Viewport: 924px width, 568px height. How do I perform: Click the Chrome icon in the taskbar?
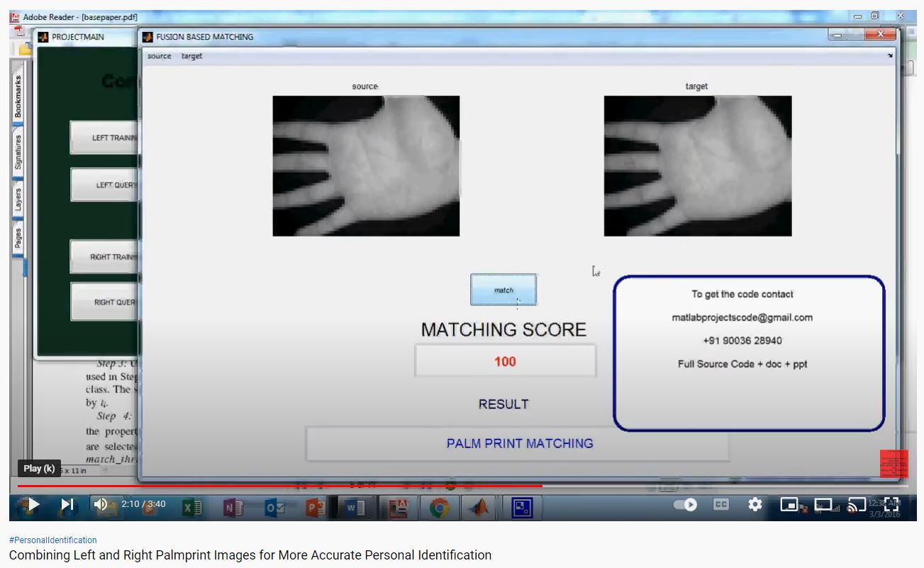(x=439, y=507)
